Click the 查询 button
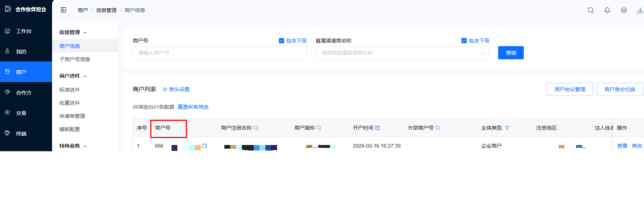This screenshot has height=208, width=644. click(x=511, y=53)
